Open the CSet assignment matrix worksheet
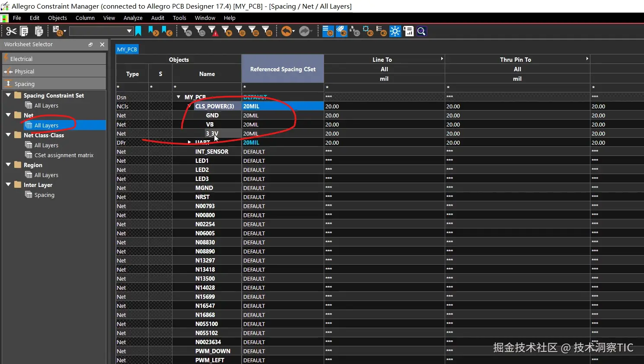This screenshot has height=364, width=644. pyautogui.click(x=64, y=155)
